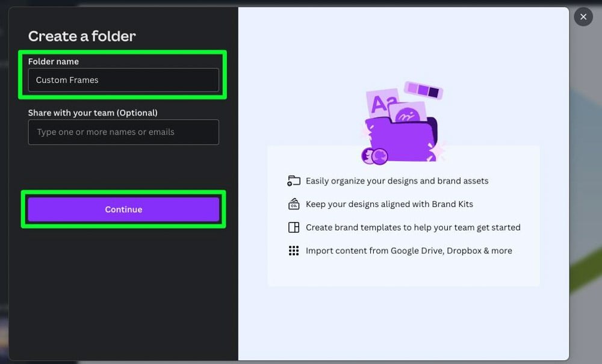Viewport: 602px width, 364px height.
Task: Click the 'Share with your team (Optional)' label
Action: (x=93, y=113)
